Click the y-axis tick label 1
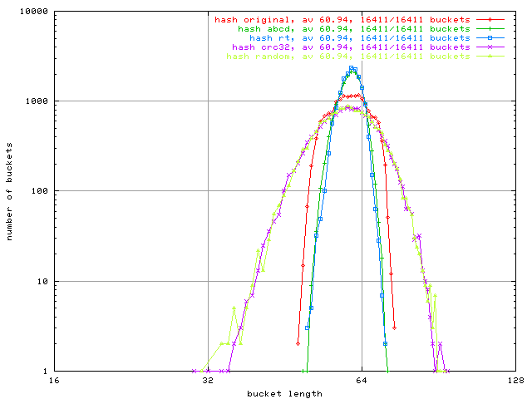The width and height of the screenshot is (532, 399). (46, 372)
